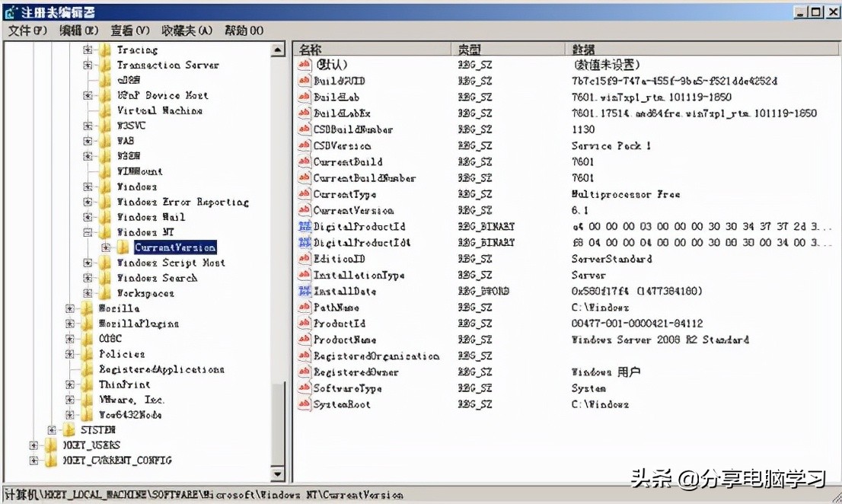Click the binary icon of DigitalProductId value
Viewport: 842px width, 504px height.
305,227
